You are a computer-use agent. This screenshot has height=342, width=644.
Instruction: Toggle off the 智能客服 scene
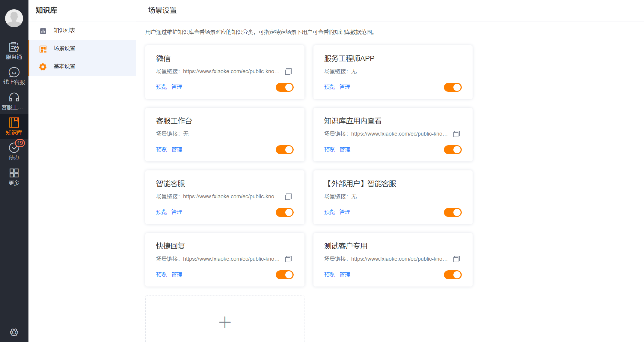284,212
